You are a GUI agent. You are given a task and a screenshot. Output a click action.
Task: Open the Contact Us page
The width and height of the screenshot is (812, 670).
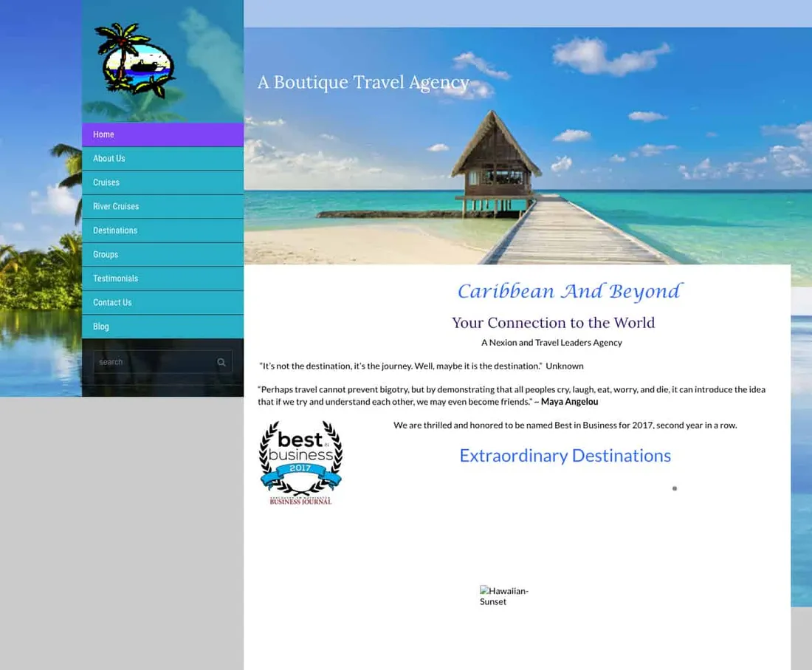[x=162, y=303]
